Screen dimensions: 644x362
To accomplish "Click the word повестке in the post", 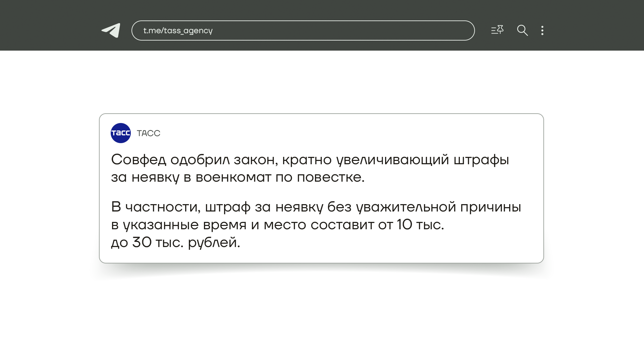I will pyautogui.click(x=330, y=177).
